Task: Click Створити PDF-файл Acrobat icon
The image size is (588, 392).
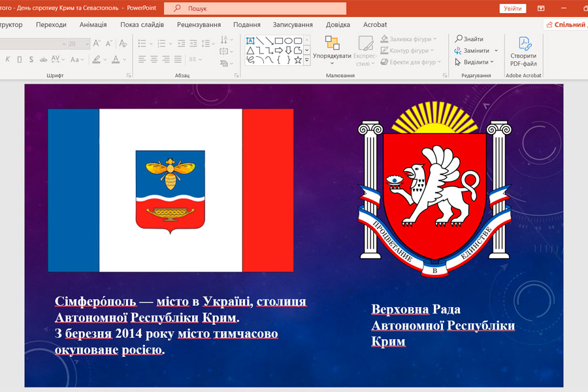Action: point(524,44)
